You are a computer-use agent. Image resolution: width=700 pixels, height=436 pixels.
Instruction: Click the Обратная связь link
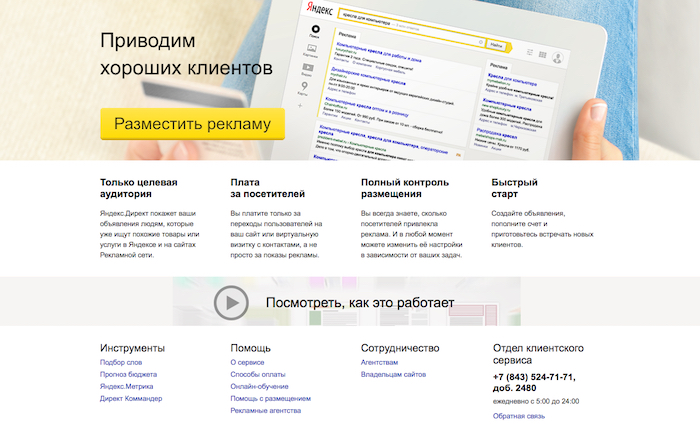tap(519, 416)
